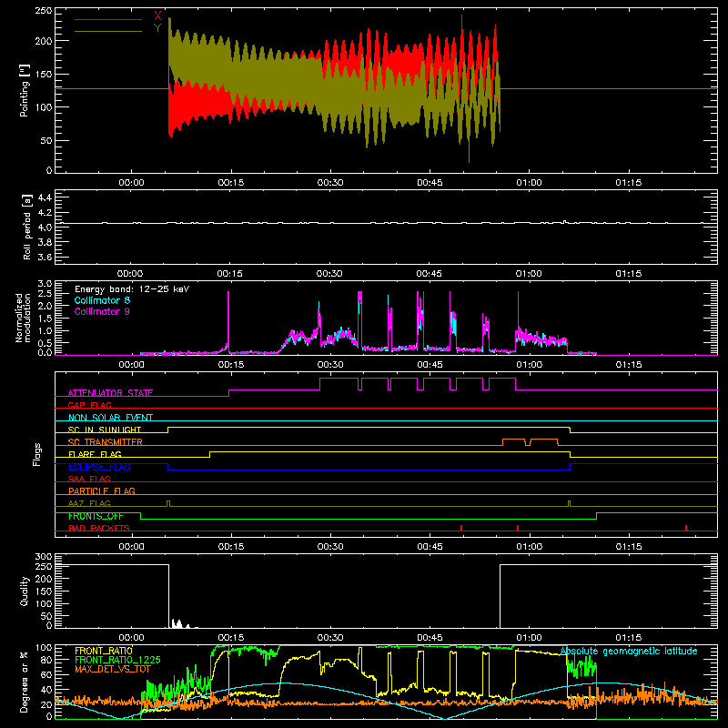Click the SAA_FLAG label
Screen dimensions: 728x728
click(89, 479)
